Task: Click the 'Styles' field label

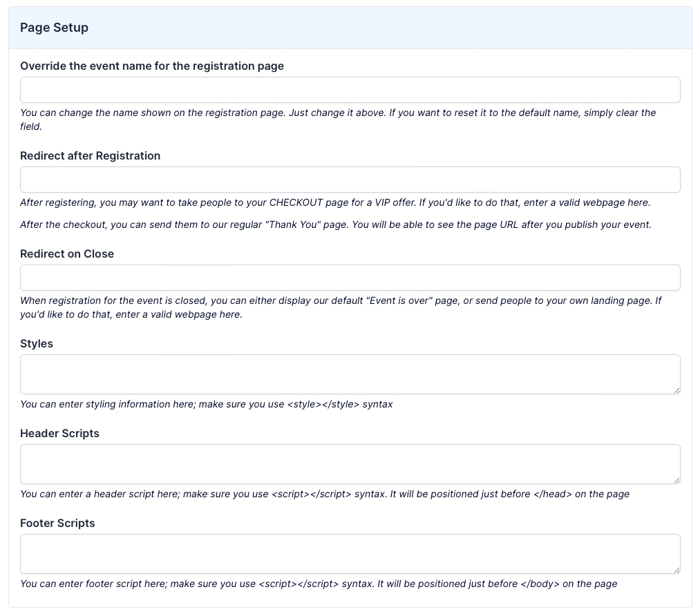Action: pyautogui.click(x=37, y=344)
